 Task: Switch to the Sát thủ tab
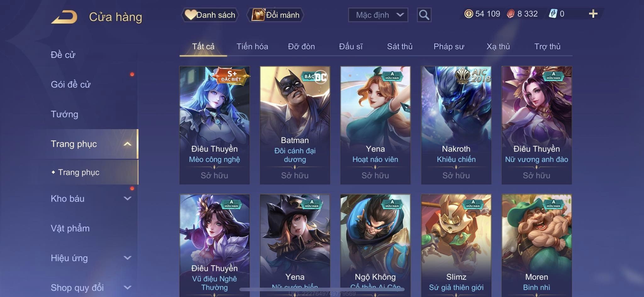pos(399,46)
